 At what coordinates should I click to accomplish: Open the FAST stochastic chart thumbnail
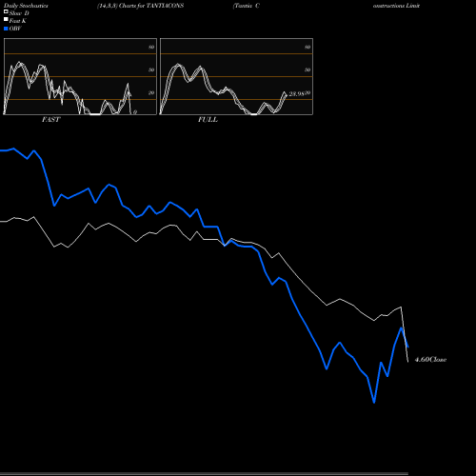(x=80, y=76)
